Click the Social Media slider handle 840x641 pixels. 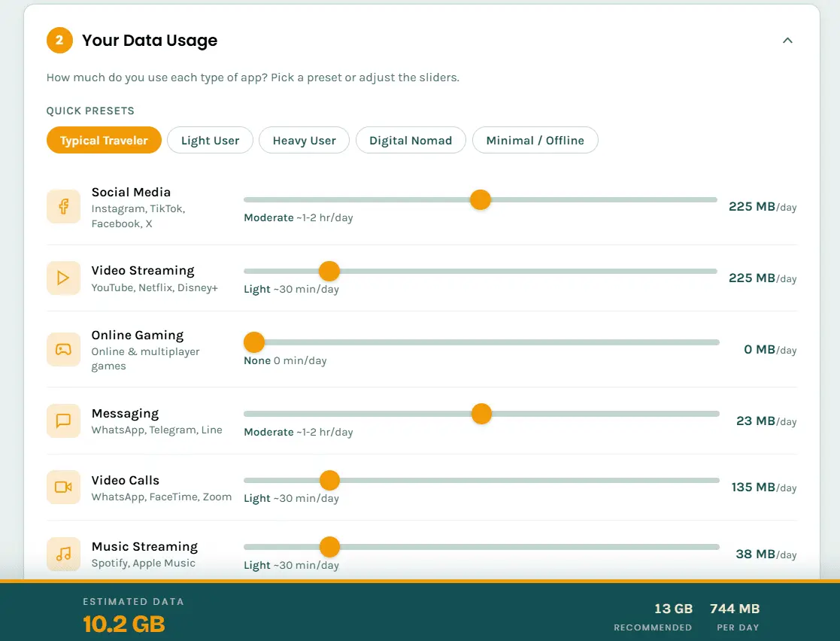coord(481,200)
